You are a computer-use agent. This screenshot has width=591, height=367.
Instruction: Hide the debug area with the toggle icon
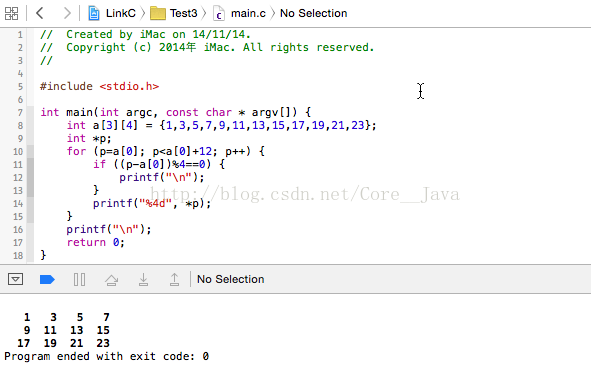pyautogui.click(x=15, y=279)
